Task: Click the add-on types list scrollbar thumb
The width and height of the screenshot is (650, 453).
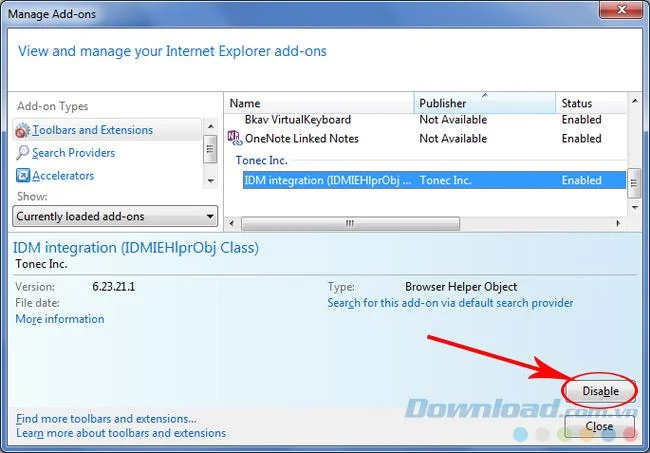Action: (210, 149)
